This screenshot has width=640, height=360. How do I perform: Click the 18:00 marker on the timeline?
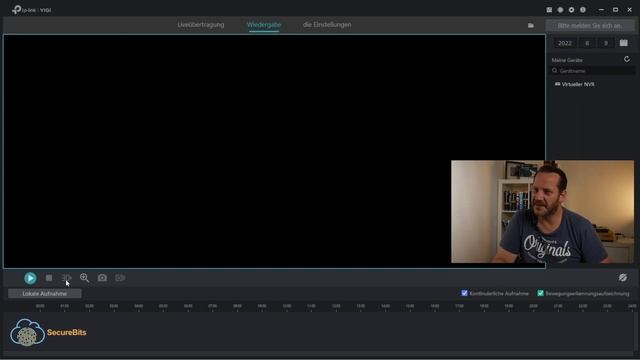pyautogui.click(x=484, y=307)
